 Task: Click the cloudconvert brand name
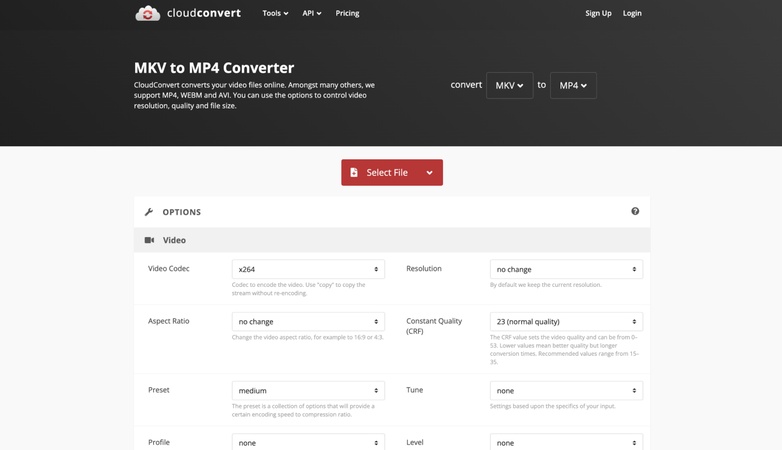[x=203, y=13]
